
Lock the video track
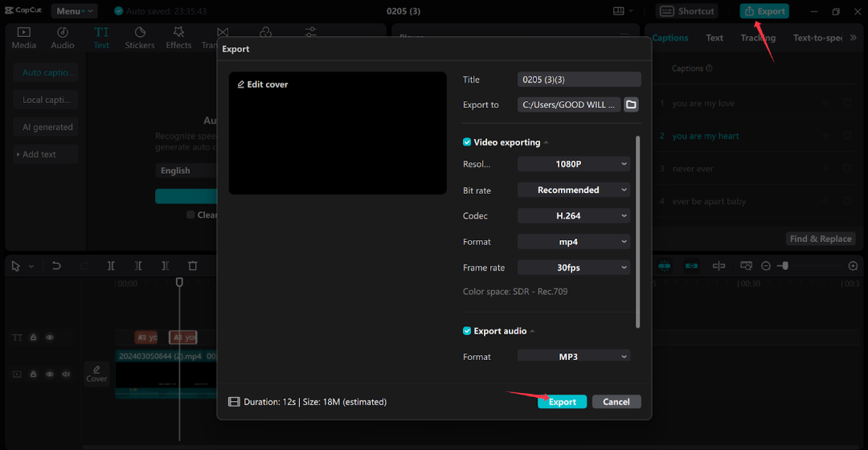click(33, 374)
